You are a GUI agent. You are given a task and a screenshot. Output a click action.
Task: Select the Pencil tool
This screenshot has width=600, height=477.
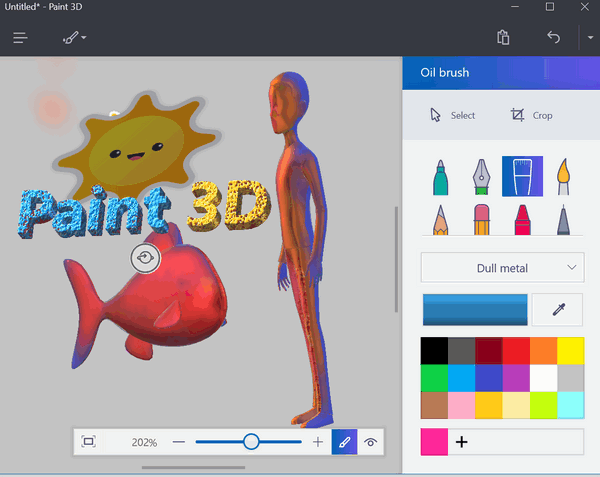(440, 220)
